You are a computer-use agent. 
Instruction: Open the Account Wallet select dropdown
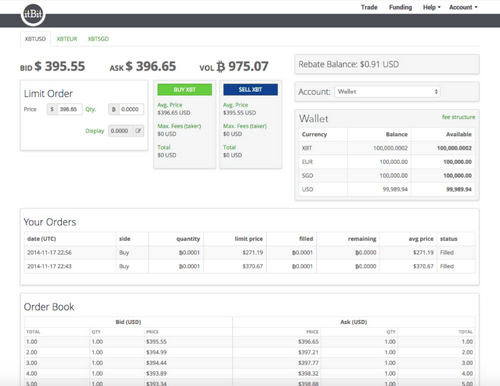click(x=387, y=91)
